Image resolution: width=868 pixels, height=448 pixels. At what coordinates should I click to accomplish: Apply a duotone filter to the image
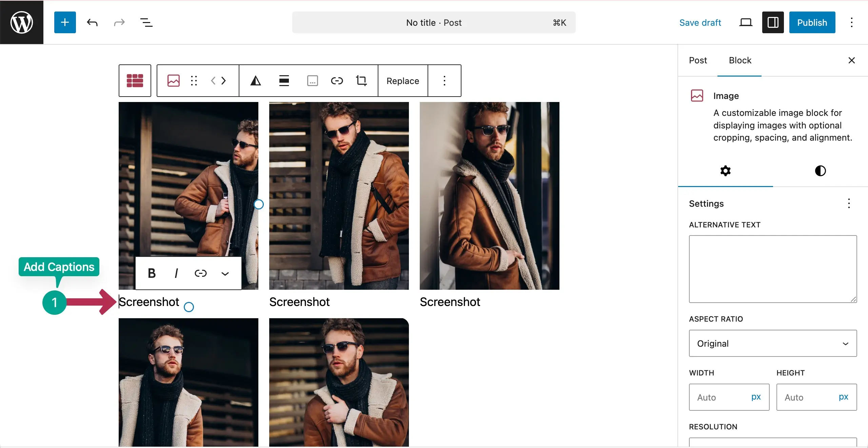point(256,81)
